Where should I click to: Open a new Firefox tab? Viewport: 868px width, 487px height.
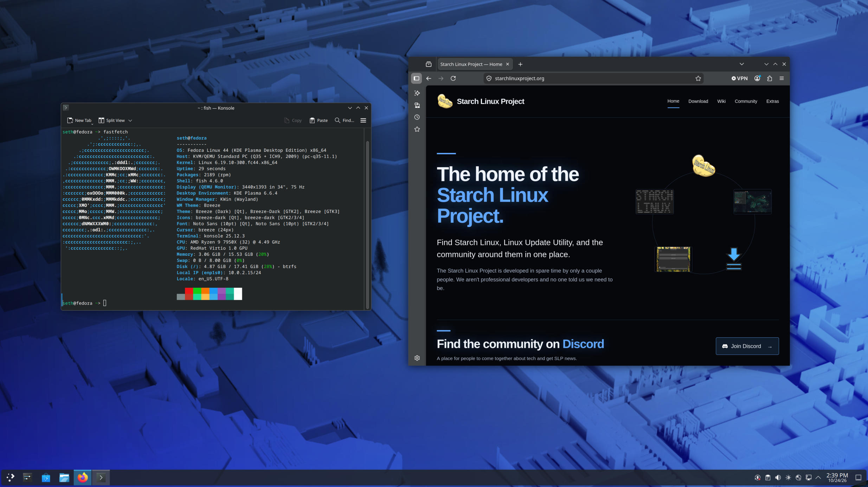(520, 64)
